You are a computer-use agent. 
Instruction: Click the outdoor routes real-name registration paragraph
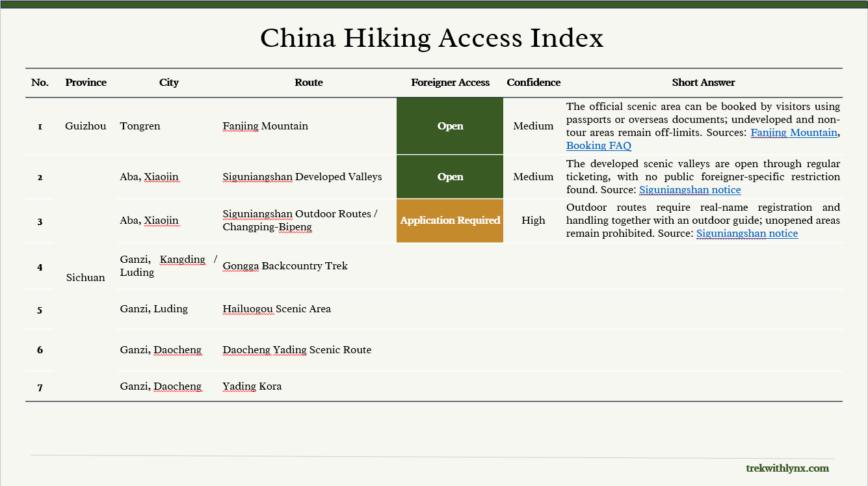tap(703, 221)
